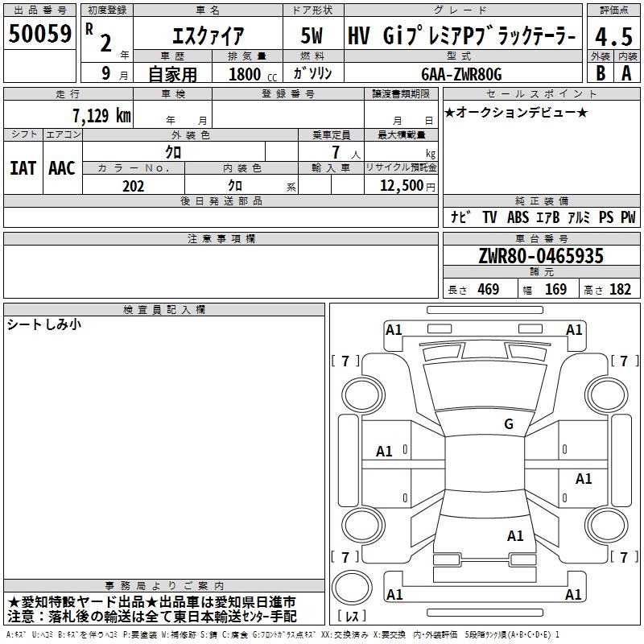Select sales point オークションデビュー text

[x=516, y=113]
